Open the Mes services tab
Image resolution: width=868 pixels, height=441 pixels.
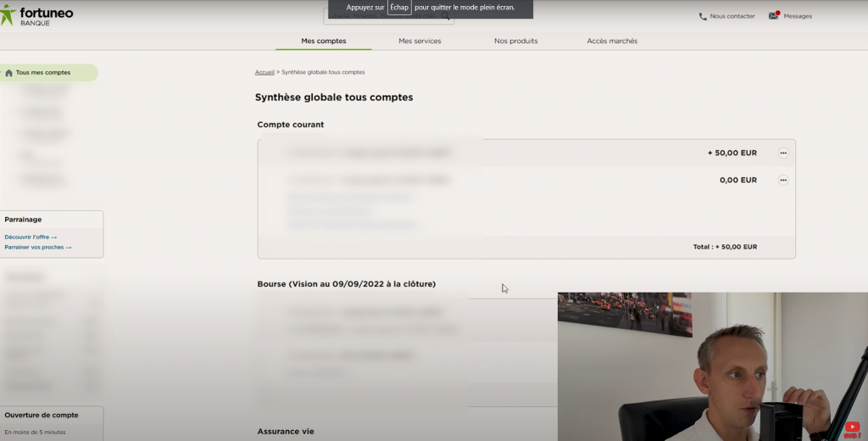[420, 41]
